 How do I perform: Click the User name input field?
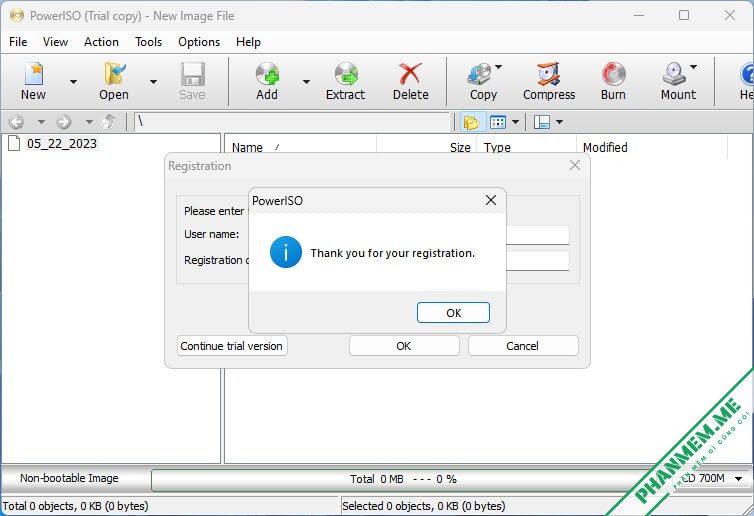(537, 235)
